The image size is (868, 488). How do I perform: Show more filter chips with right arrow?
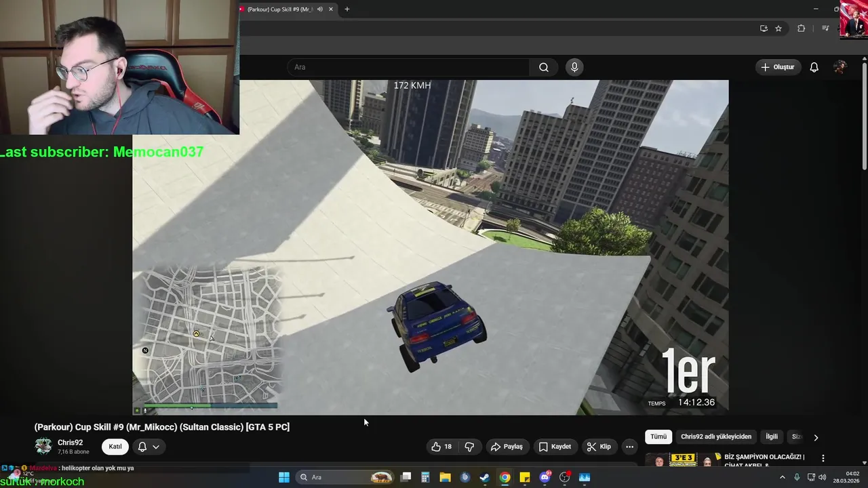coord(816,437)
